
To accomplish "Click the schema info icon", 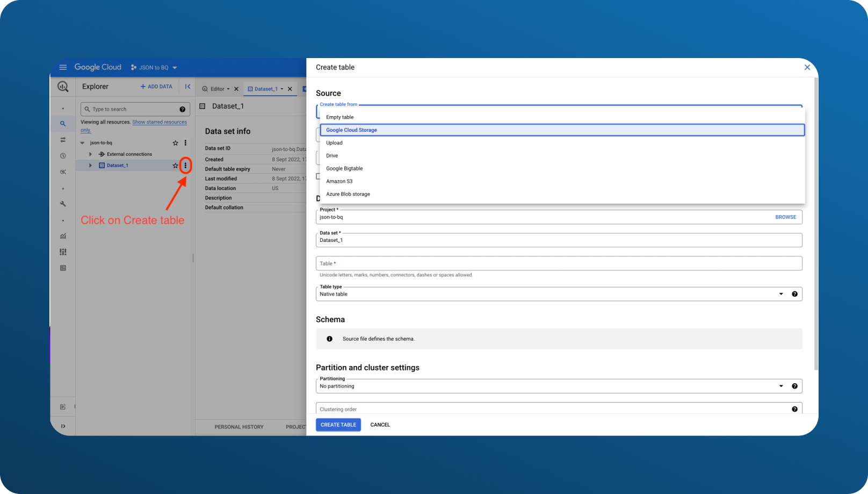I will click(329, 339).
